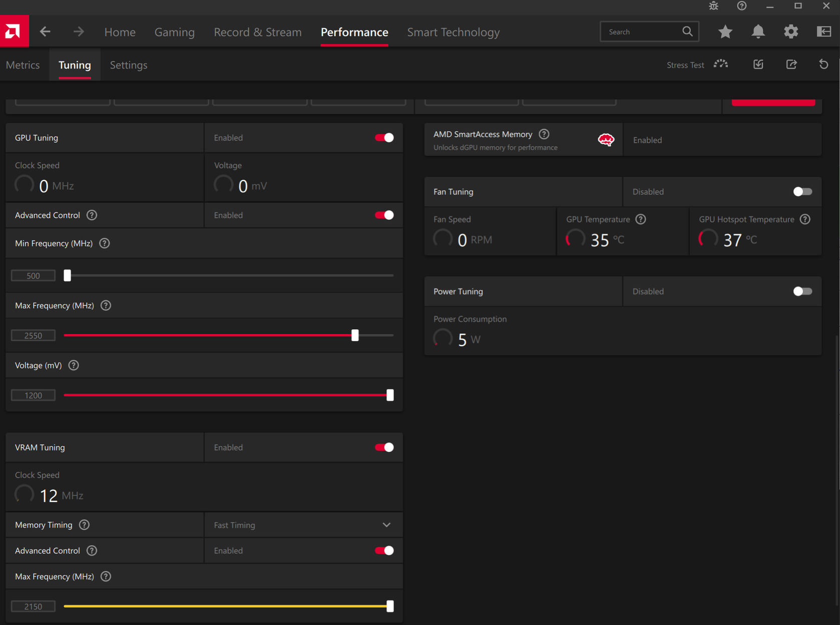
Task: Click the VRAM Clock Speed 12 MHz reading
Action: (x=49, y=495)
